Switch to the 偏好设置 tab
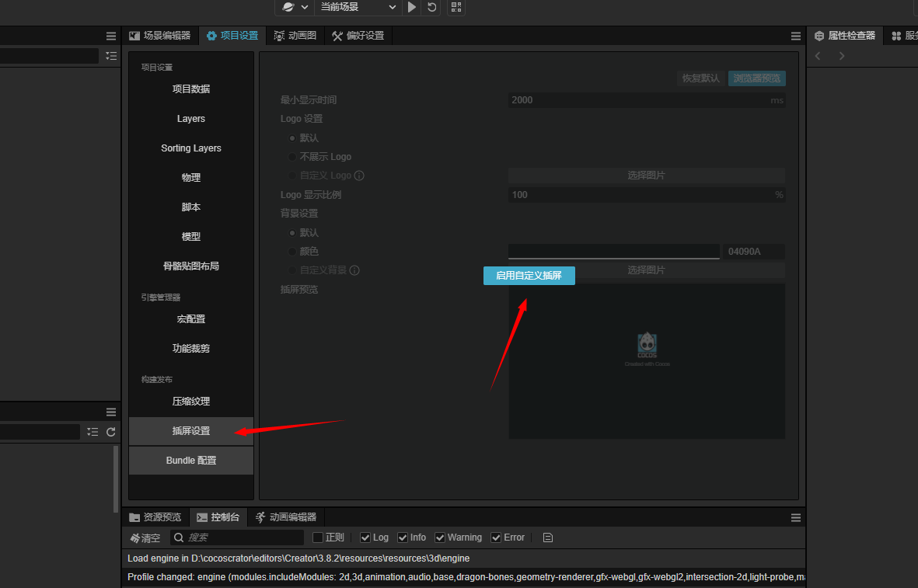Image resolution: width=918 pixels, height=588 pixels. click(x=358, y=36)
